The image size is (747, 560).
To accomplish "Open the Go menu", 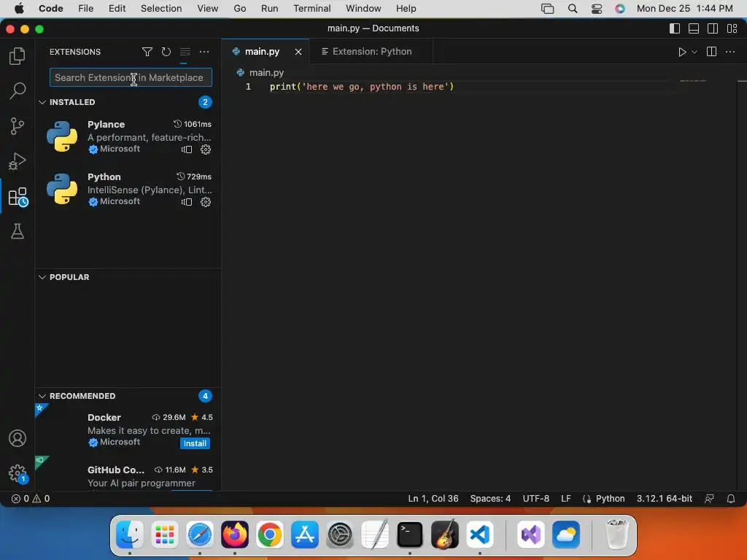I will [239, 9].
